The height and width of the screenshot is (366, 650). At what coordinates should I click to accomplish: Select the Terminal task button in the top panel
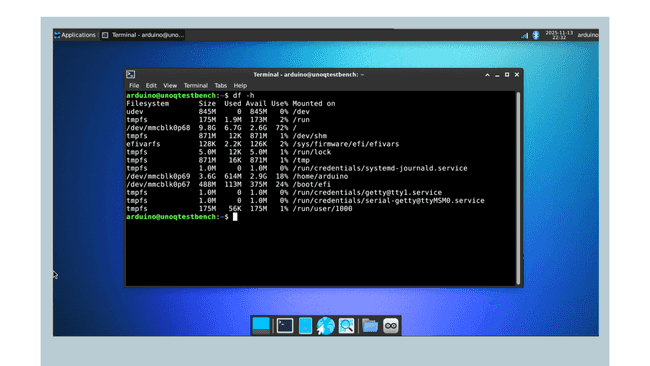click(x=143, y=35)
